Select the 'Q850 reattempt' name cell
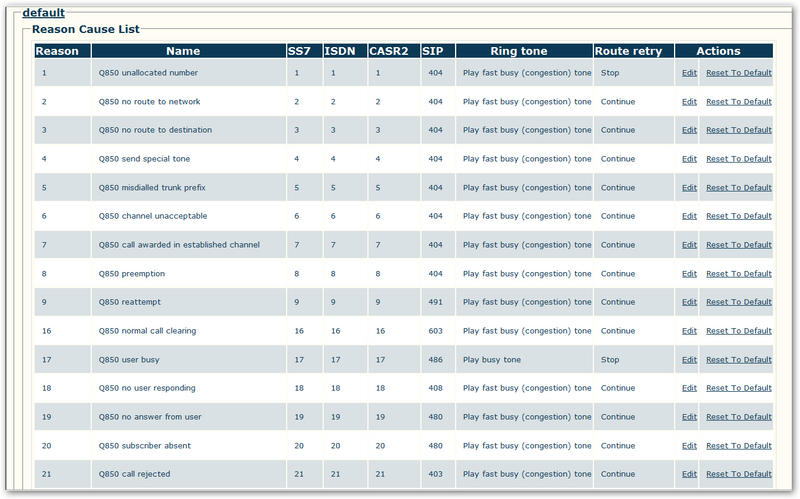800x499 pixels. click(189, 302)
